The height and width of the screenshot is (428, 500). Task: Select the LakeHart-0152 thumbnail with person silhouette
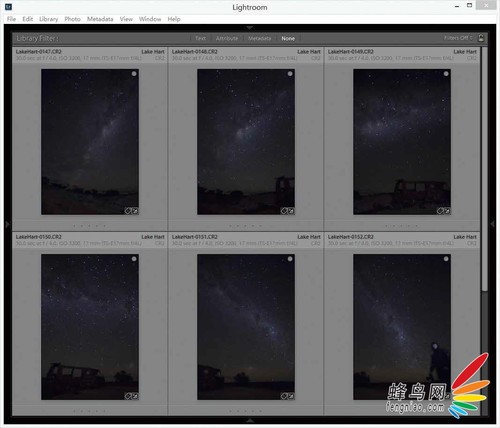[402, 327]
